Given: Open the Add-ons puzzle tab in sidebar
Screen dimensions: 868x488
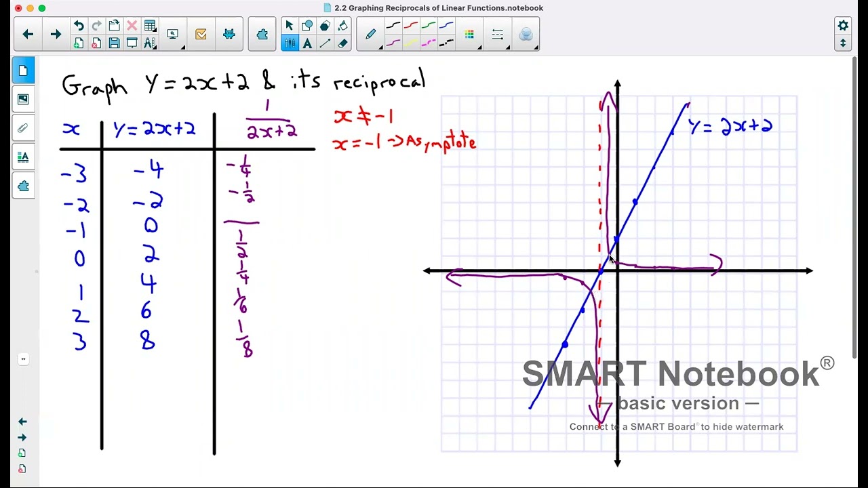Looking at the screenshot, I should pos(23,186).
